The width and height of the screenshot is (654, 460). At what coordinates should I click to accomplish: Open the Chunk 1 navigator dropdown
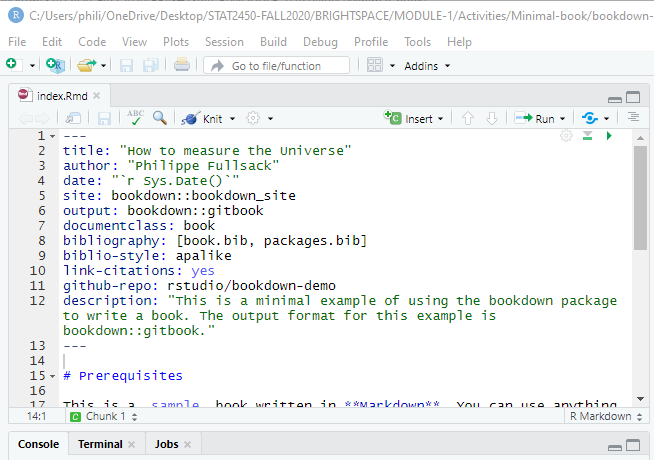(104, 416)
